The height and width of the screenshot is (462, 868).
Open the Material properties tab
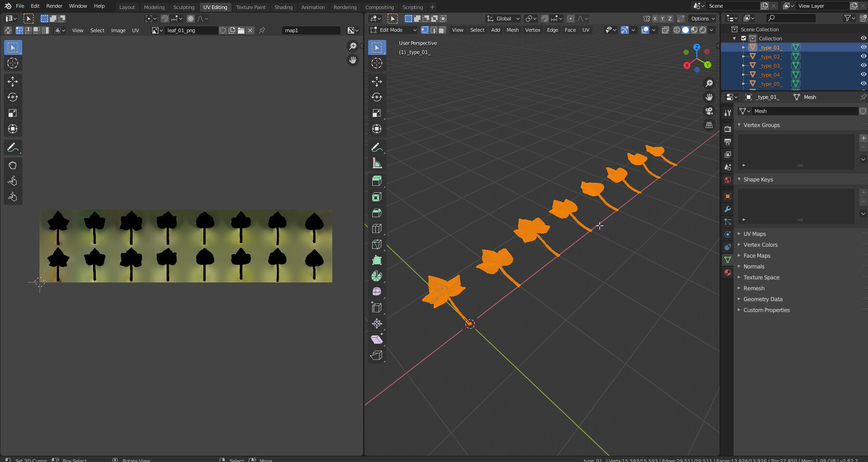[x=728, y=273]
